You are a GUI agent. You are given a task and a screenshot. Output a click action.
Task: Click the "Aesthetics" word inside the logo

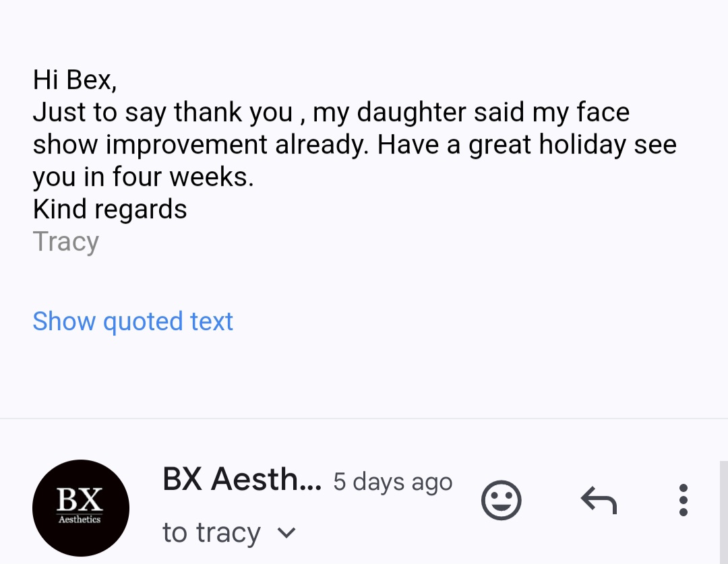(x=80, y=520)
